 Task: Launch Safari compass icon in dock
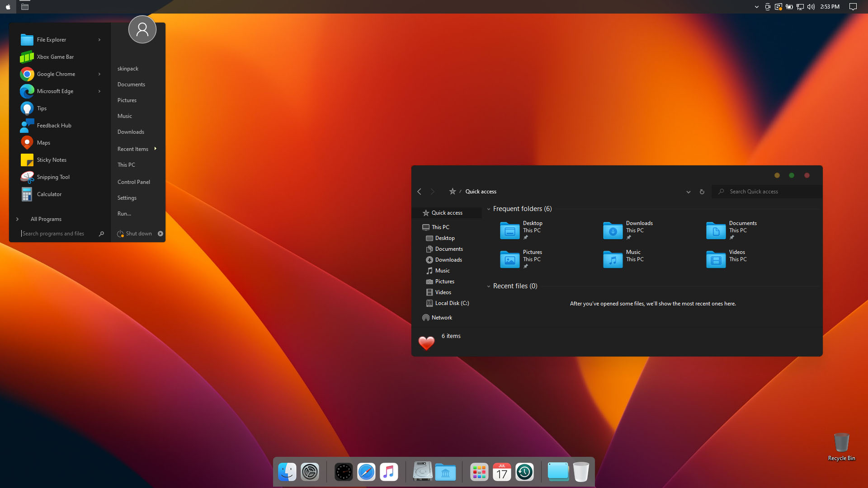coord(366,472)
